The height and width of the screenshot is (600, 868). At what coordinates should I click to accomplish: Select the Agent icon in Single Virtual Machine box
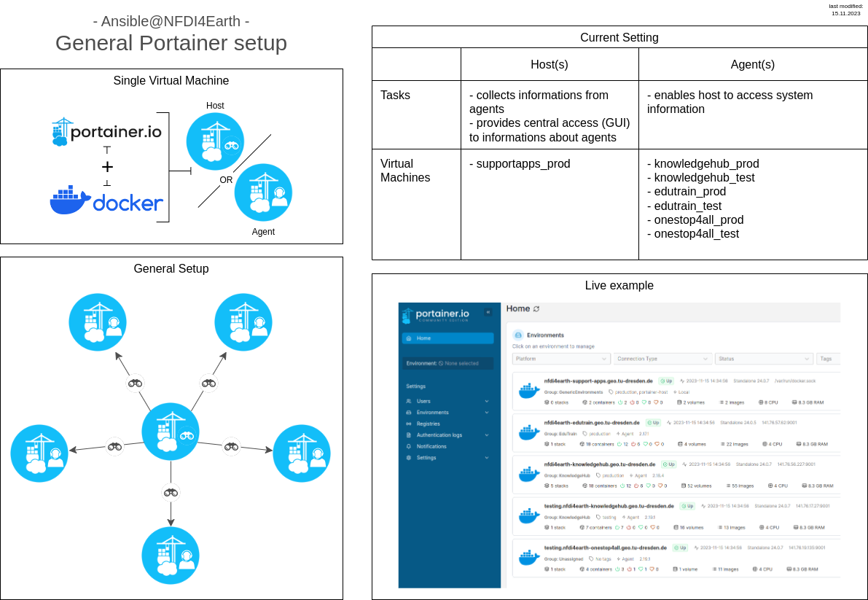263,192
